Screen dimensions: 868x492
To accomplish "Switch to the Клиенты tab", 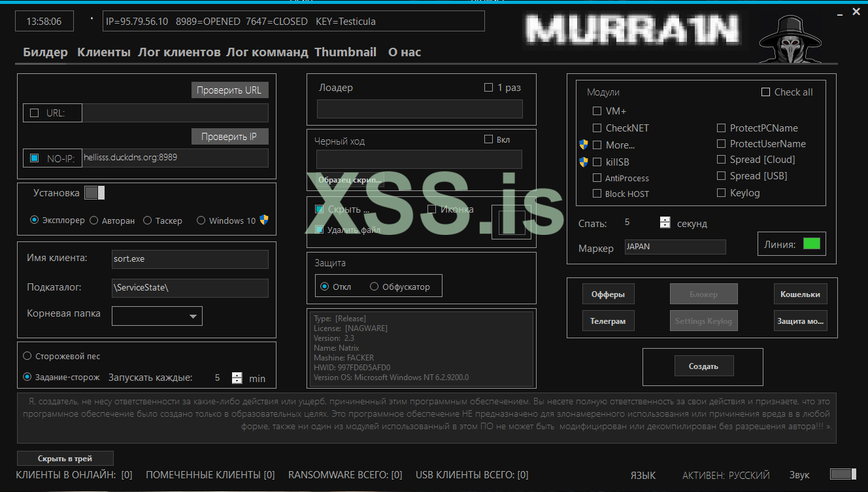I will (x=104, y=52).
